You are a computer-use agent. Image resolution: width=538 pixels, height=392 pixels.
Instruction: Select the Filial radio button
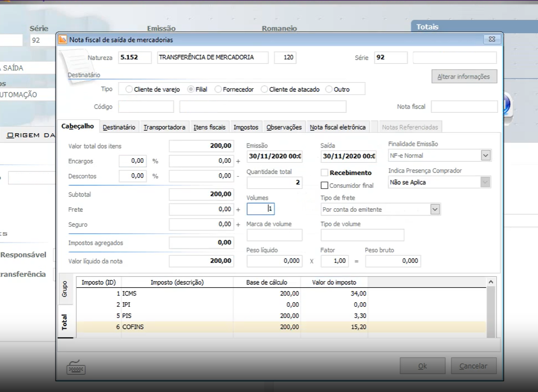point(191,89)
